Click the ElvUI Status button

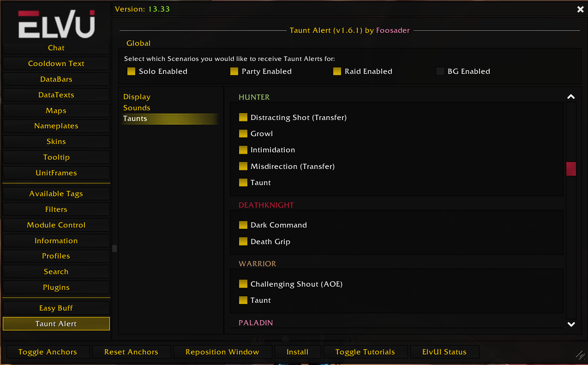point(444,352)
